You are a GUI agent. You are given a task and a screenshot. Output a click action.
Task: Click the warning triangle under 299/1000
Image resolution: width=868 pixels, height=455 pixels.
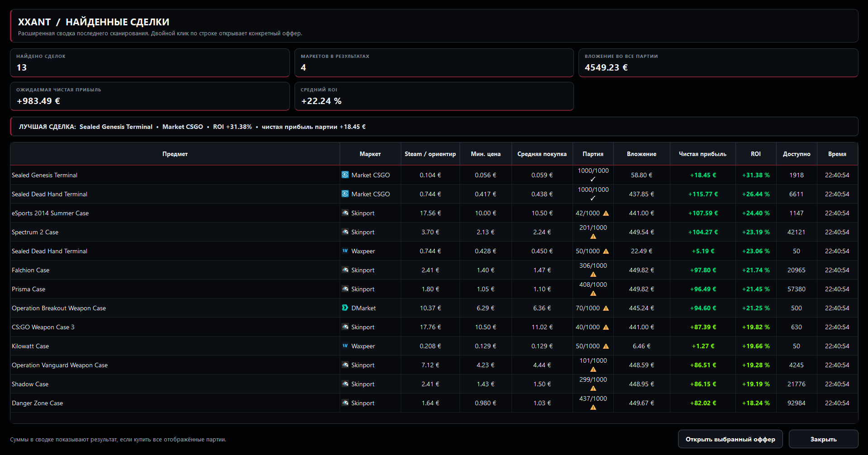[593, 388]
